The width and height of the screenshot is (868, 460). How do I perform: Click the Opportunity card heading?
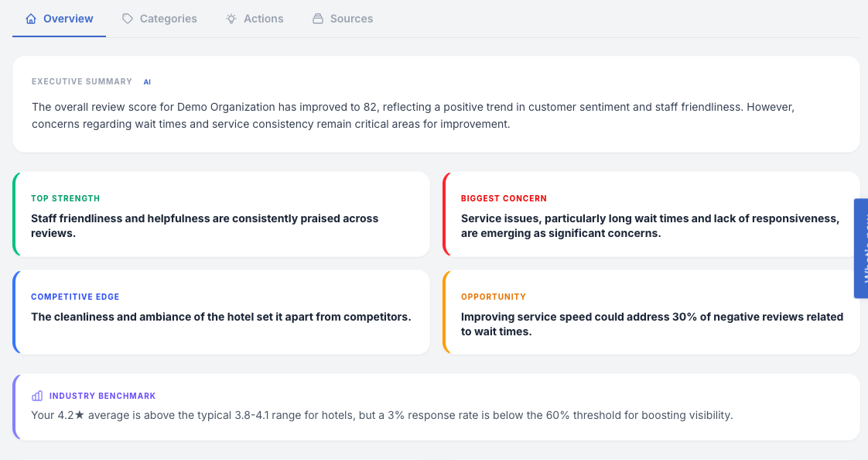tap(493, 297)
